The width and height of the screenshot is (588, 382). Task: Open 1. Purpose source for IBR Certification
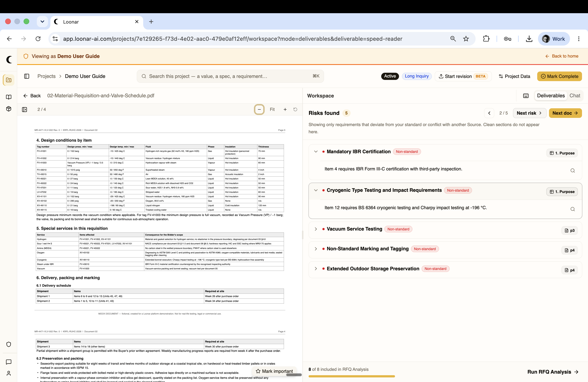(562, 153)
